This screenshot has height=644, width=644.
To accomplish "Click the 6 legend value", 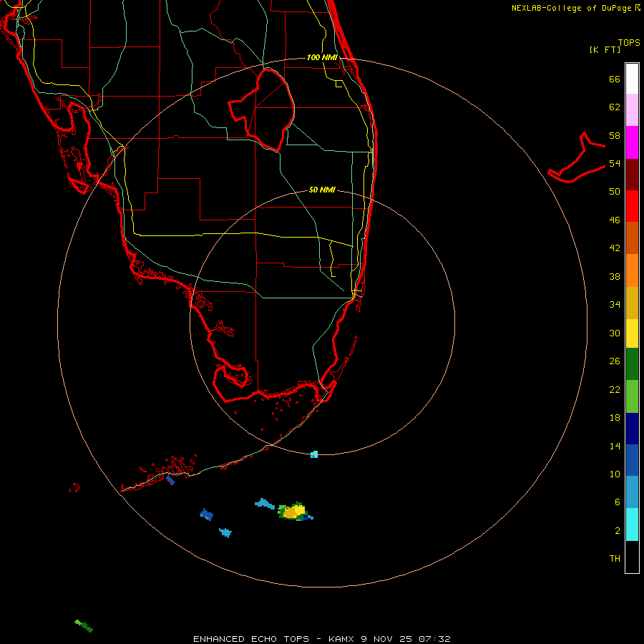I will pyautogui.click(x=618, y=502).
